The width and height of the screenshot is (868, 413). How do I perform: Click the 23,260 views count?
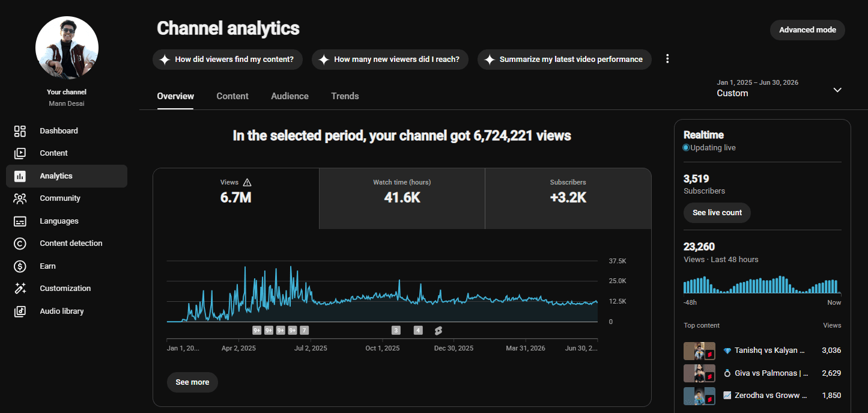pos(699,246)
